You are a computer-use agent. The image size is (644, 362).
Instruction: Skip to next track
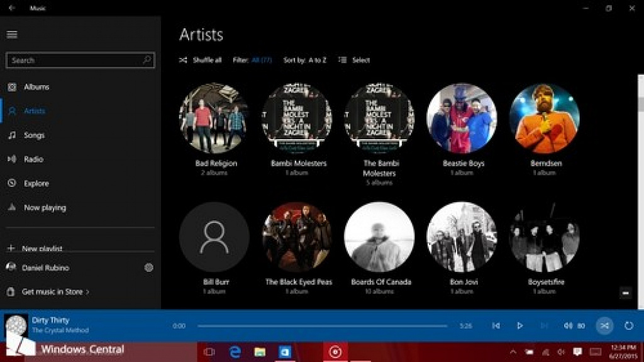click(544, 326)
